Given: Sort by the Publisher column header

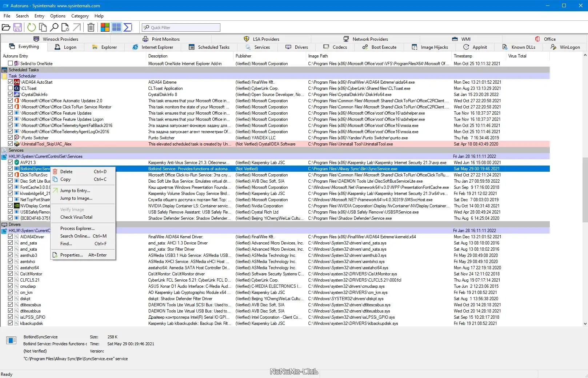Looking at the screenshot, I should click(270, 56).
